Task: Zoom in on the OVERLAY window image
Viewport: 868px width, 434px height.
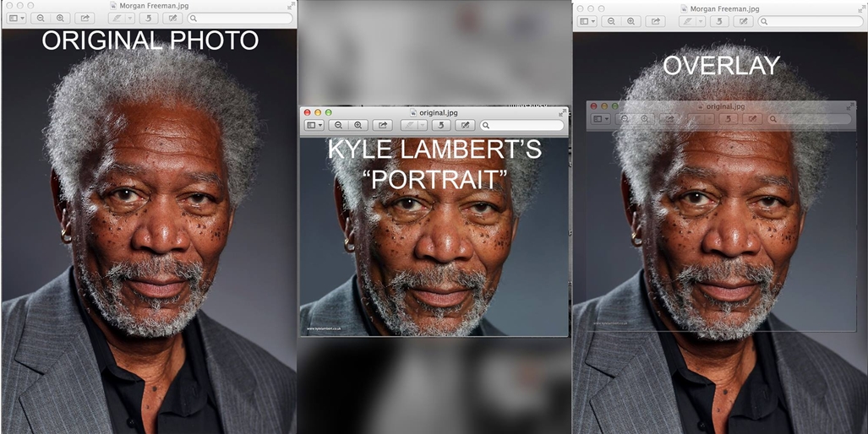Action: 631,21
